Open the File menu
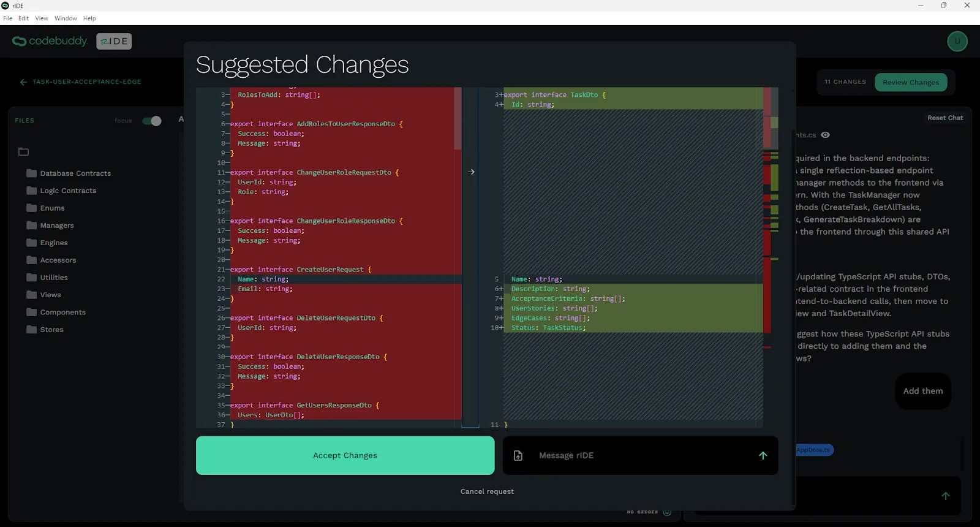Viewport: 980px width, 527px height. point(7,18)
